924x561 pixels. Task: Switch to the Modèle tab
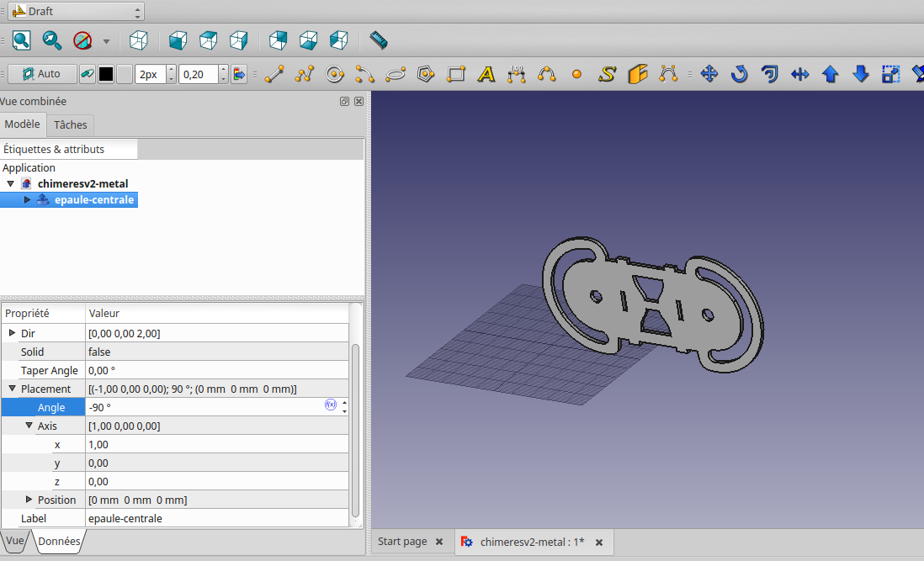(23, 124)
